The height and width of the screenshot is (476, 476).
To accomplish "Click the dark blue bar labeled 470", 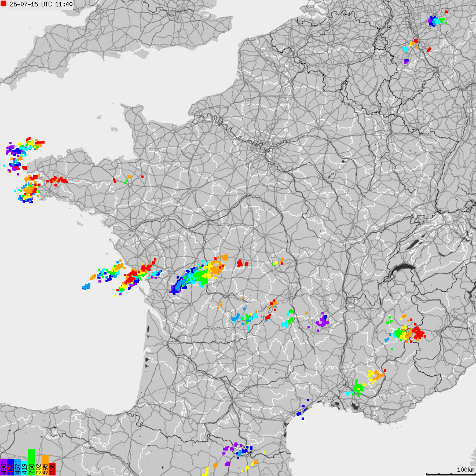I will (x=10, y=468).
